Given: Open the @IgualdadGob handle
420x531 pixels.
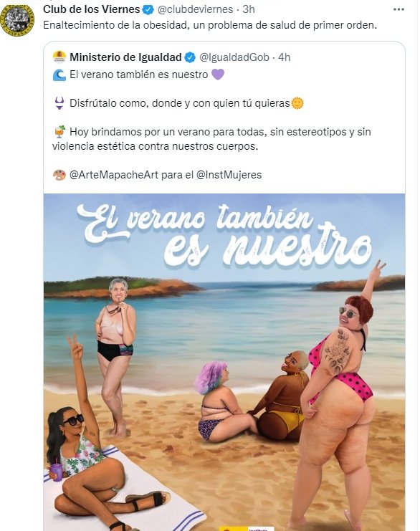Looking at the screenshot, I should point(234,57).
